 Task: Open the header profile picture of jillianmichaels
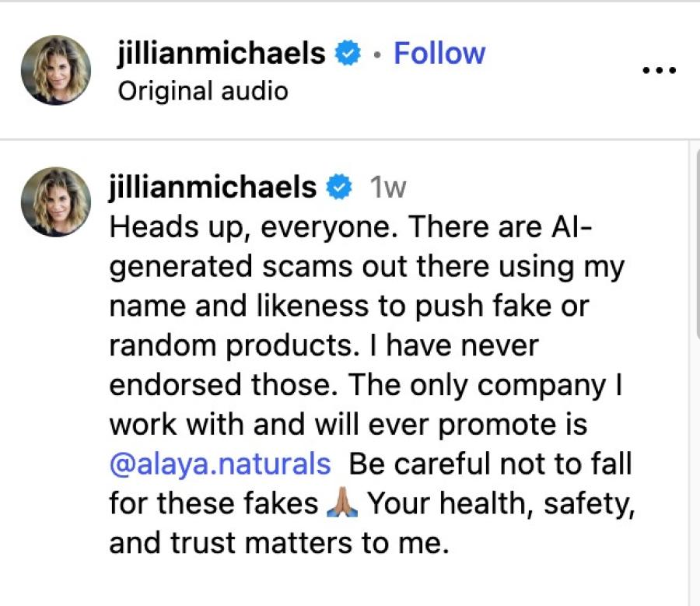[55, 69]
